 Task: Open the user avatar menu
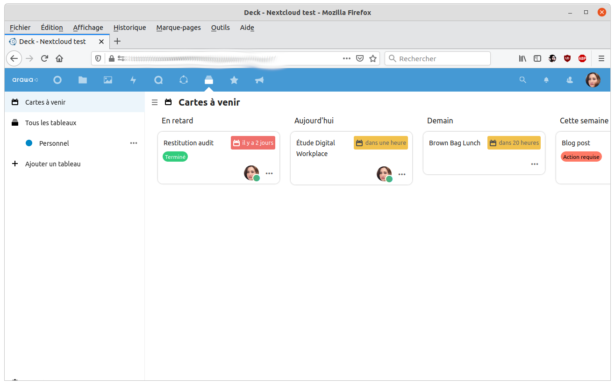[593, 80]
